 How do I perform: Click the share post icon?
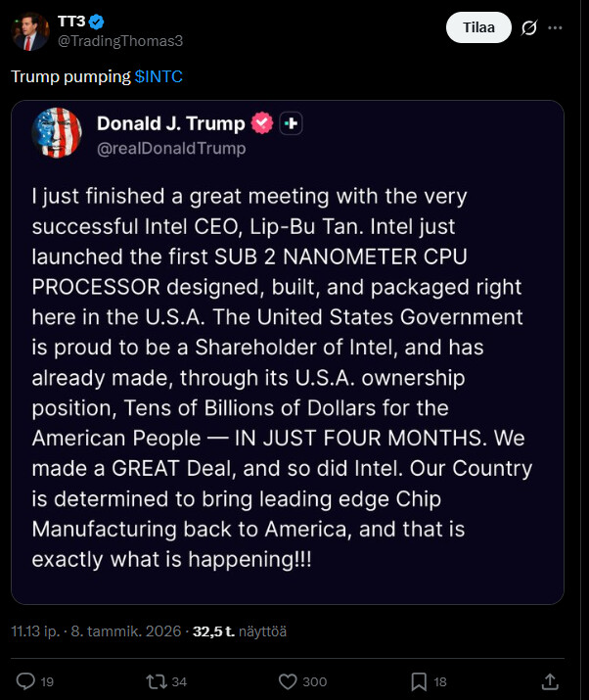[550, 681]
